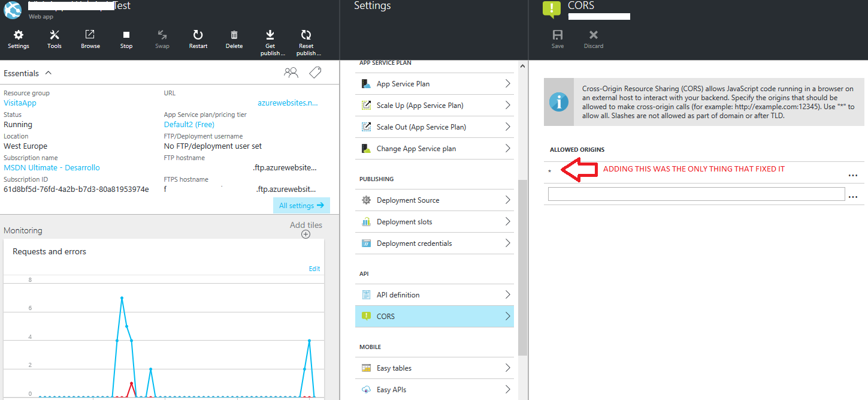The image size is (868, 400).
Task: Expand the Deployment slots row chevron
Action: [x=507, y=222]
